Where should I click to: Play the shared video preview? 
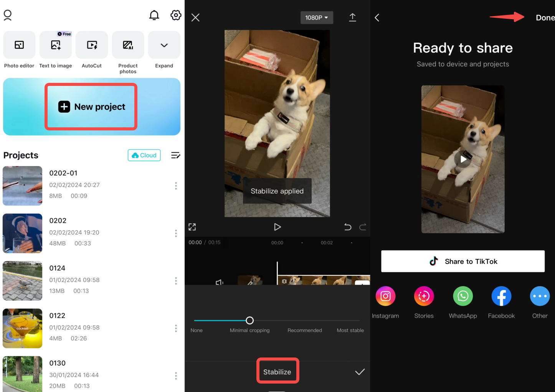463,159
